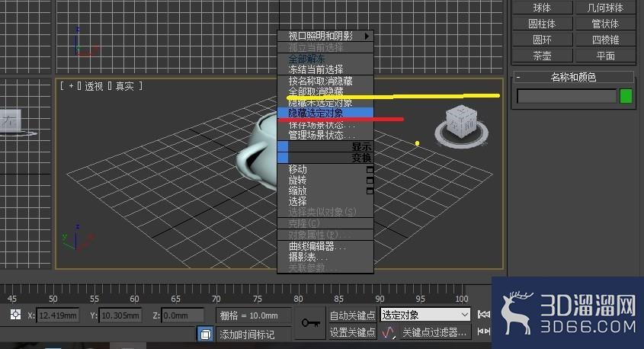Click the 球体 object type button
The width and height of the screenshot is (644, 349).
coord(542,8)
